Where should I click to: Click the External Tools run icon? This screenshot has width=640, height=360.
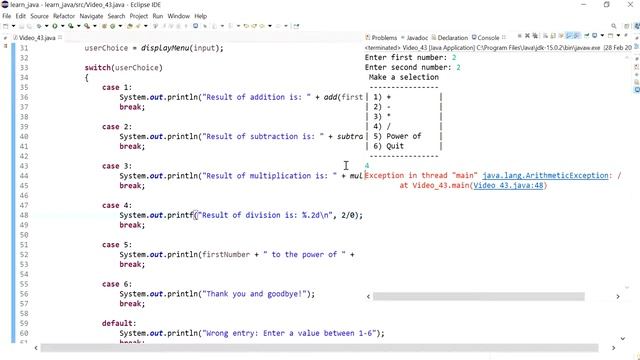coord(87,26)
